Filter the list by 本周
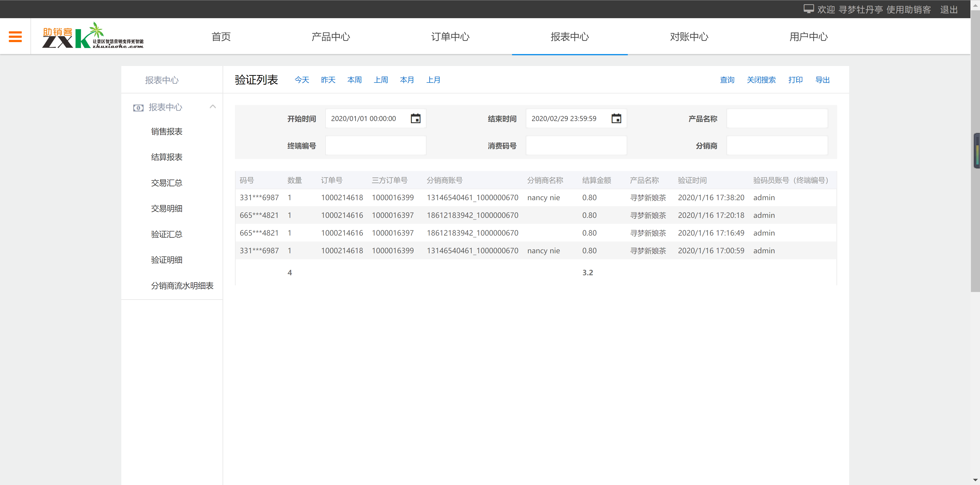This screenshot has width=980, height=485. click(354, 80)
